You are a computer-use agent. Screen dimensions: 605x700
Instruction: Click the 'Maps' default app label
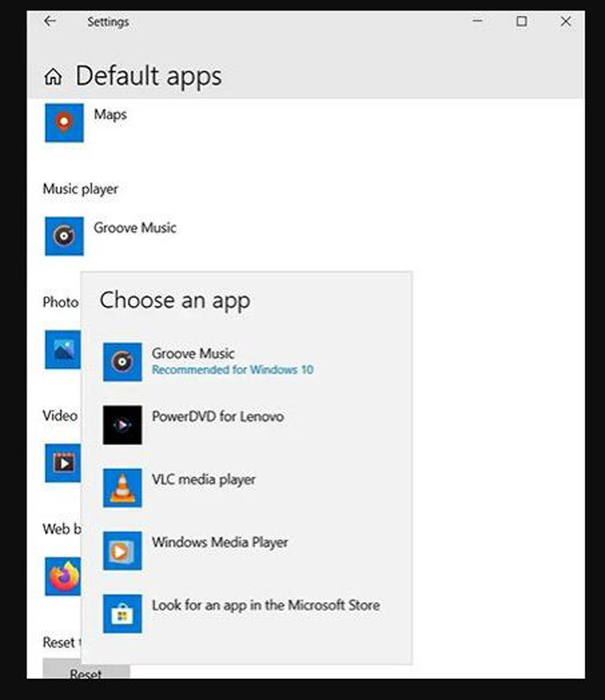[110, 115]
